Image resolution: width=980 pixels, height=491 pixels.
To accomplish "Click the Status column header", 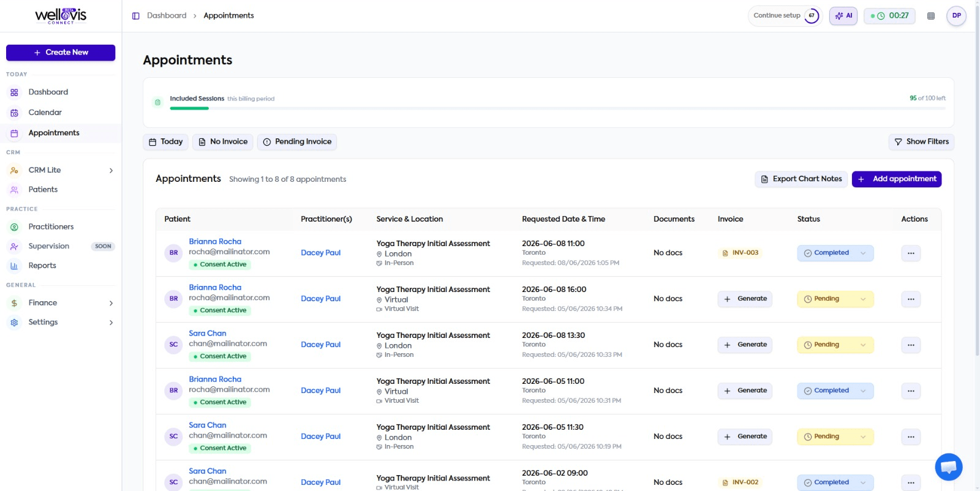I will [x=809, y=219].
